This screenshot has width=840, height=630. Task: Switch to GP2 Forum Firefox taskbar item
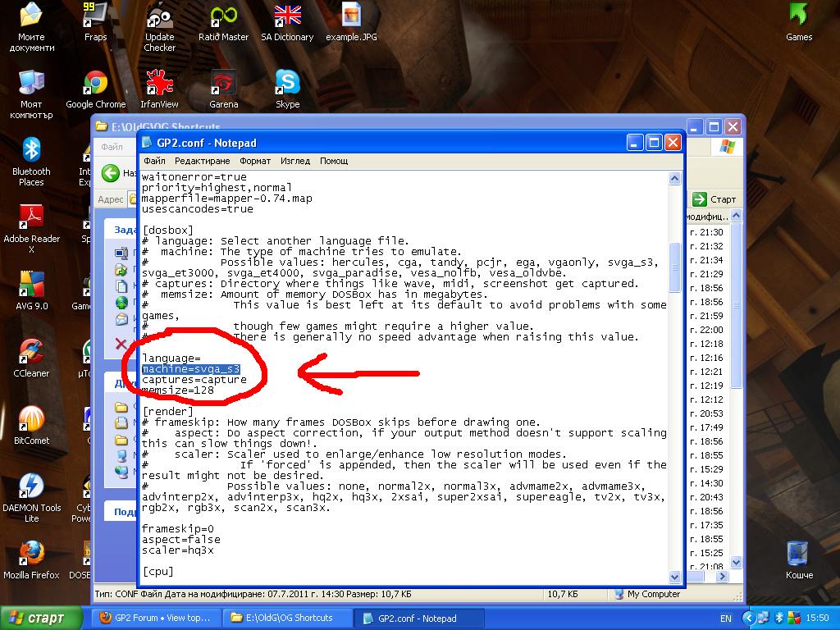click(x=154, y=618)
